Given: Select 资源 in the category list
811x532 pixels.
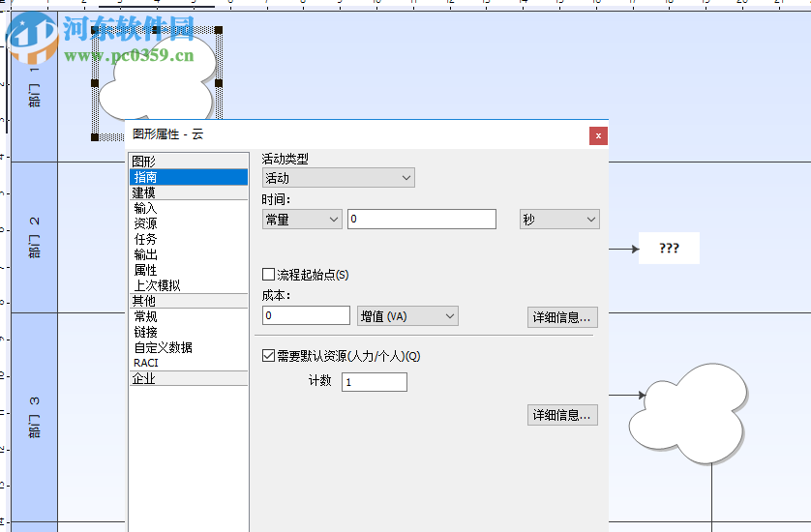Looking at the screenshot, I should click(x=189, y=223).
